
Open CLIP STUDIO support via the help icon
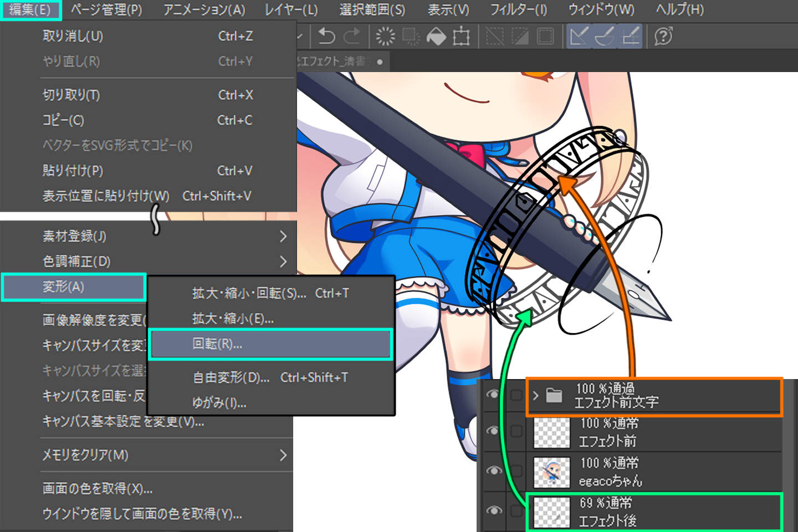tap(663, 36)
